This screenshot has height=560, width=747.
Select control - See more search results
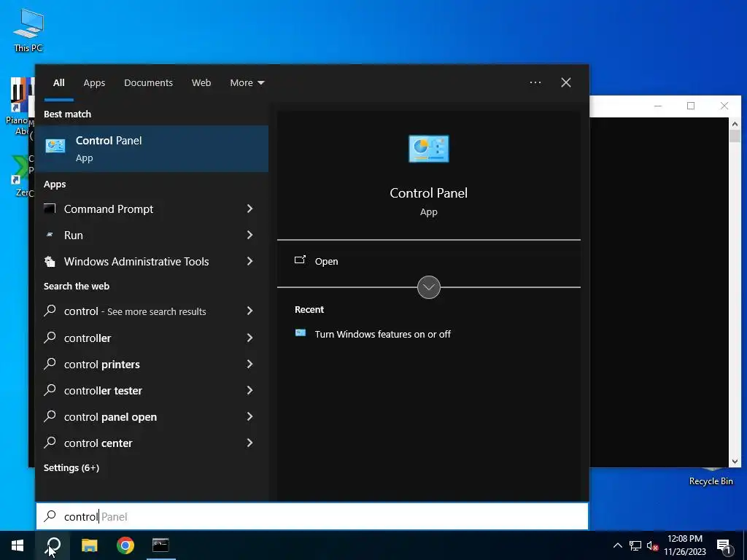point(139,311)
